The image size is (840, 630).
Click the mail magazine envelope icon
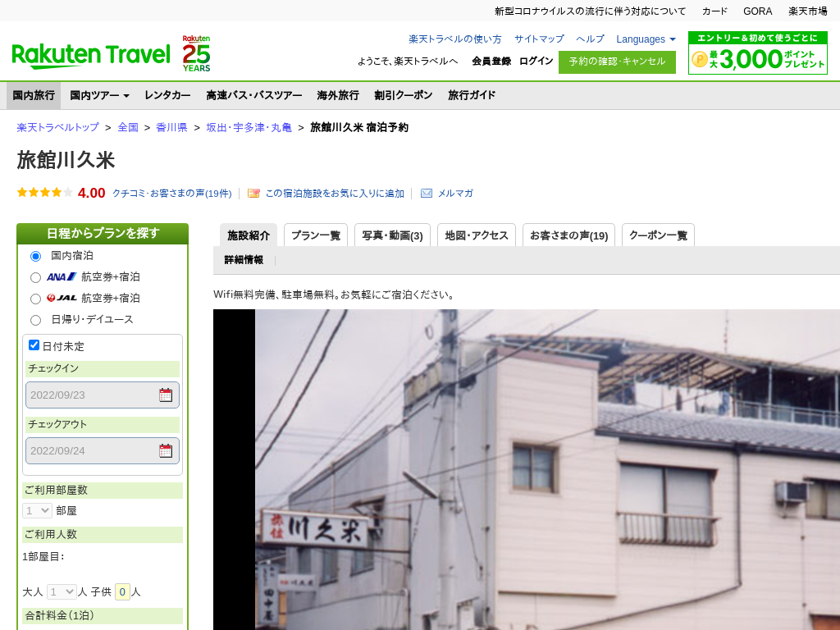(427, 194)
